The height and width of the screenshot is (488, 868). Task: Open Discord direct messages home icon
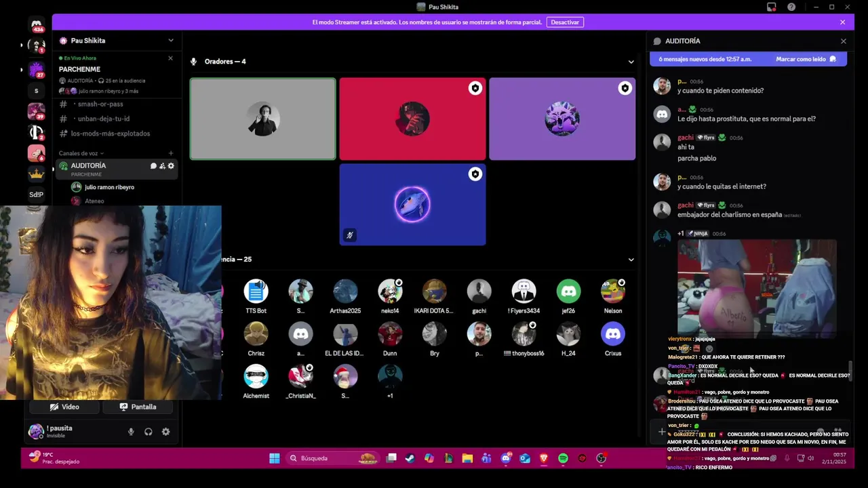(37, 25)
